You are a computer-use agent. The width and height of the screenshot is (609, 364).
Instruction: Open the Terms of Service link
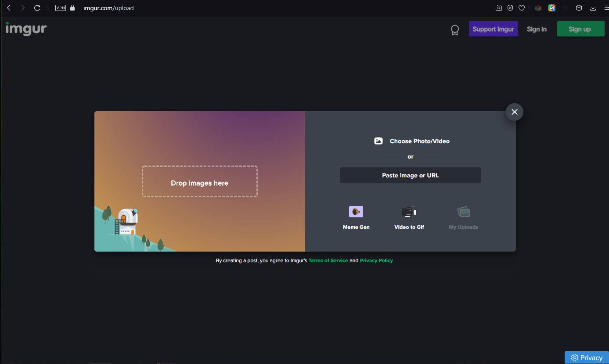tap(328, 260)
